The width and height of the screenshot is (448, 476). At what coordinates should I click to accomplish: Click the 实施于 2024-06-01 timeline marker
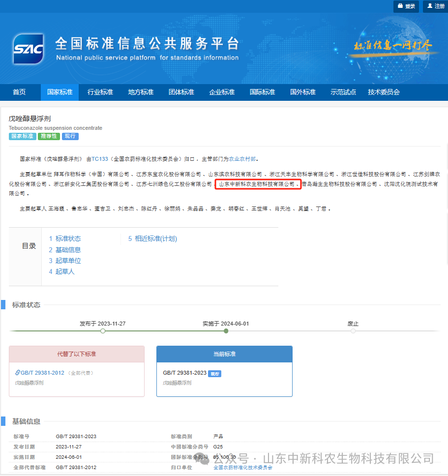[x=226, y=331]
